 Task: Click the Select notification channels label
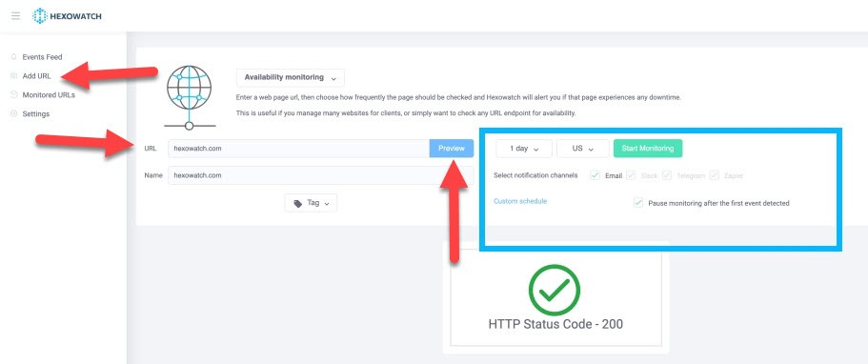[535, 175]
